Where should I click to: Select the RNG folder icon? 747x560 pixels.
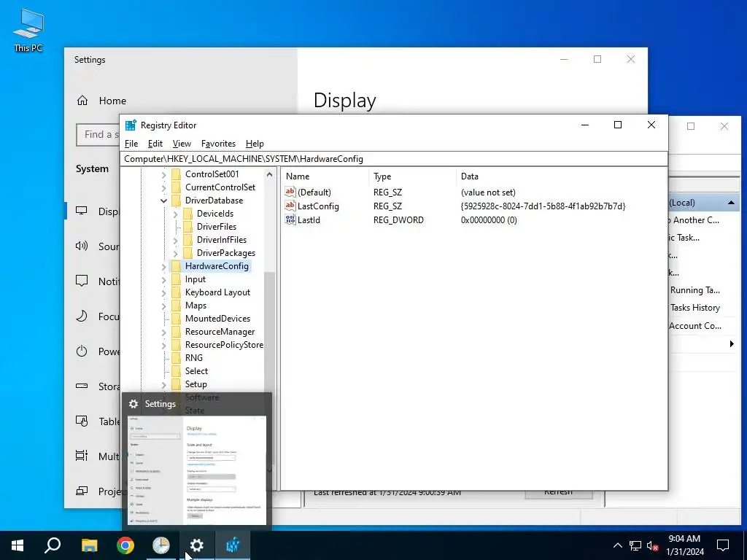[177, 357]
